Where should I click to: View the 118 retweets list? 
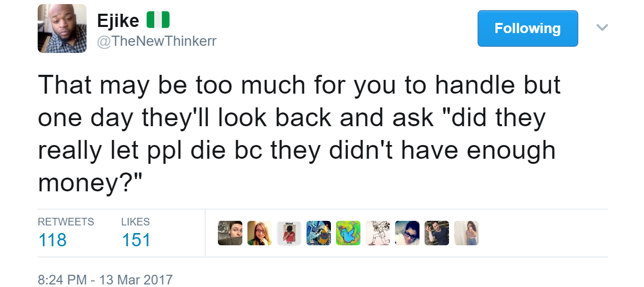52,240
